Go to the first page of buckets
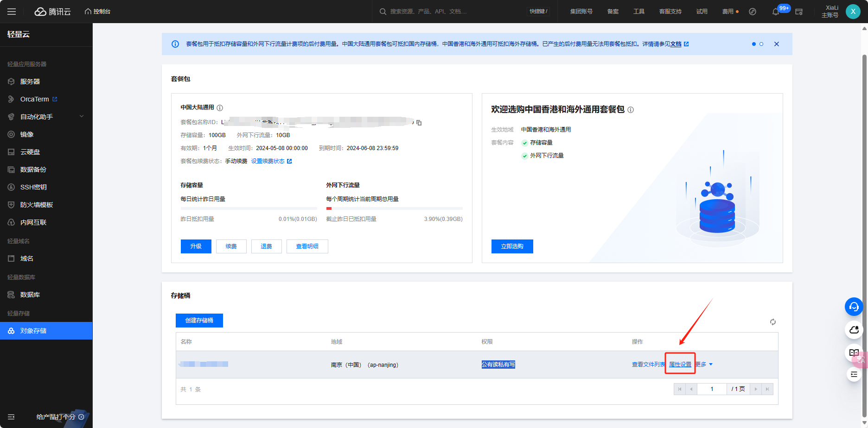 coord(680,389)
